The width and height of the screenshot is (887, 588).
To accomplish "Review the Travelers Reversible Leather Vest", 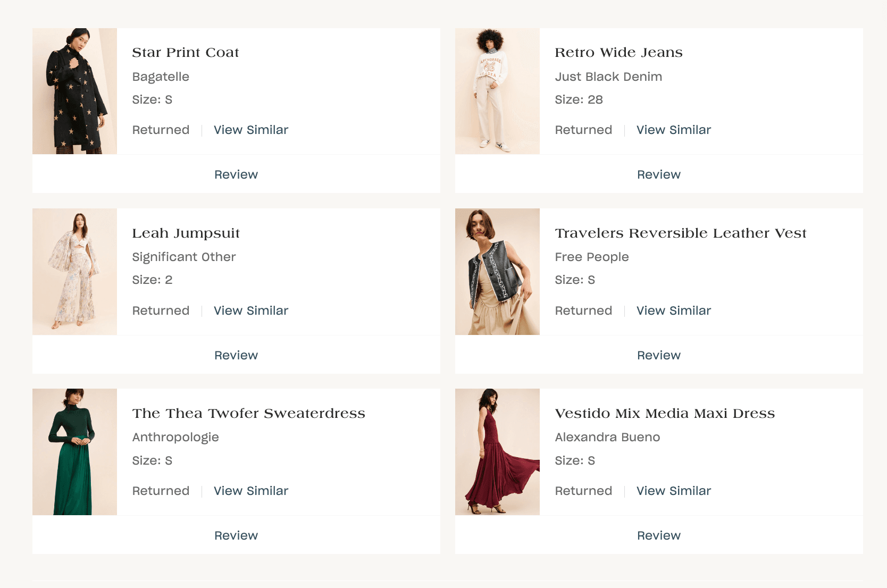I will [x=659, y=355].
